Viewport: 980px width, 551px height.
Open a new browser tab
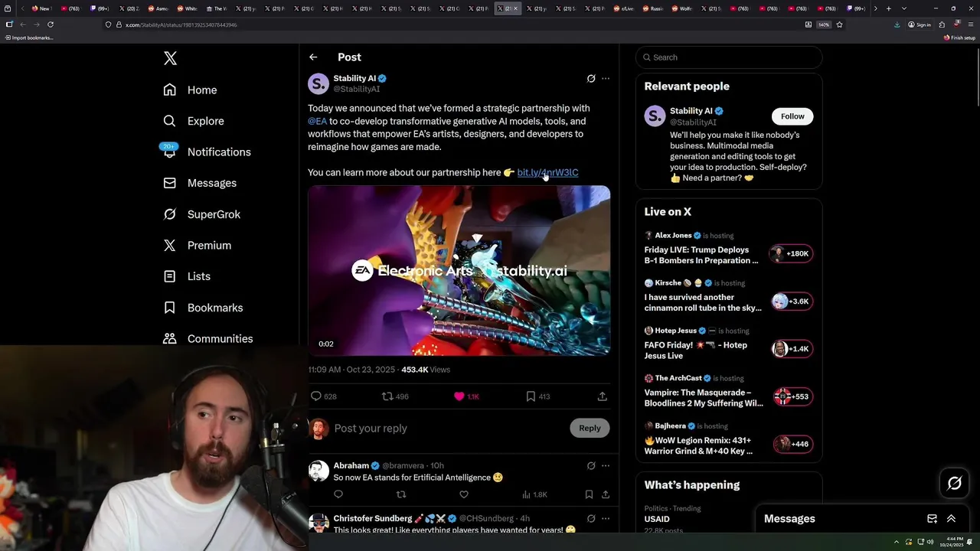(888, 8)
